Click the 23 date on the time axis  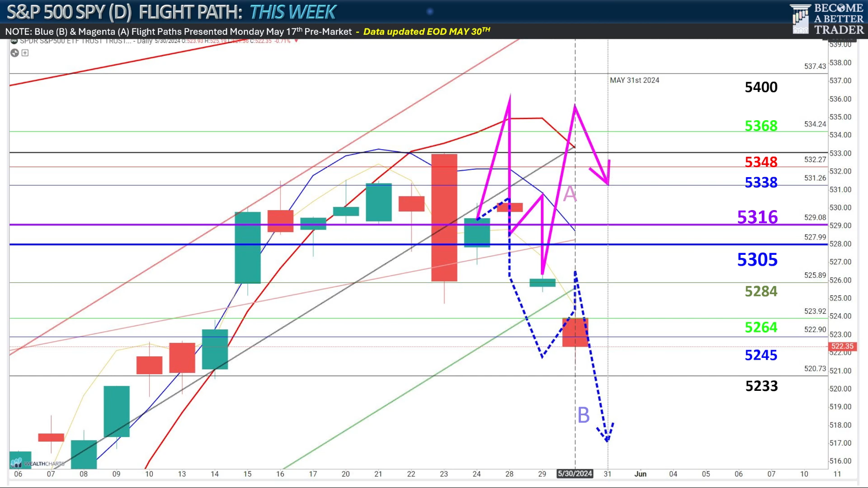[x=444, y=474]
